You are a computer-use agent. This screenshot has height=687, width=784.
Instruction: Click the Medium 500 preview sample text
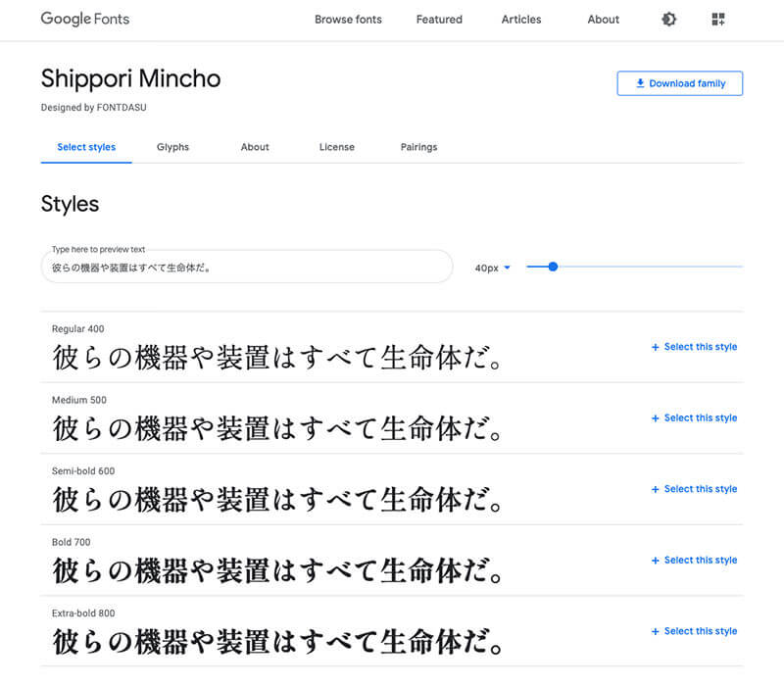point(276,428)
